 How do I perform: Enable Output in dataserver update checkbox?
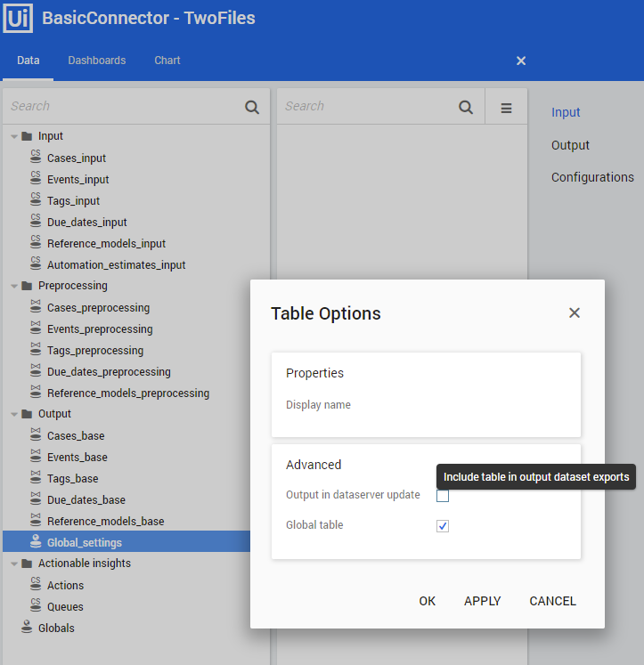pyautogui.click(x=443, y=496)
